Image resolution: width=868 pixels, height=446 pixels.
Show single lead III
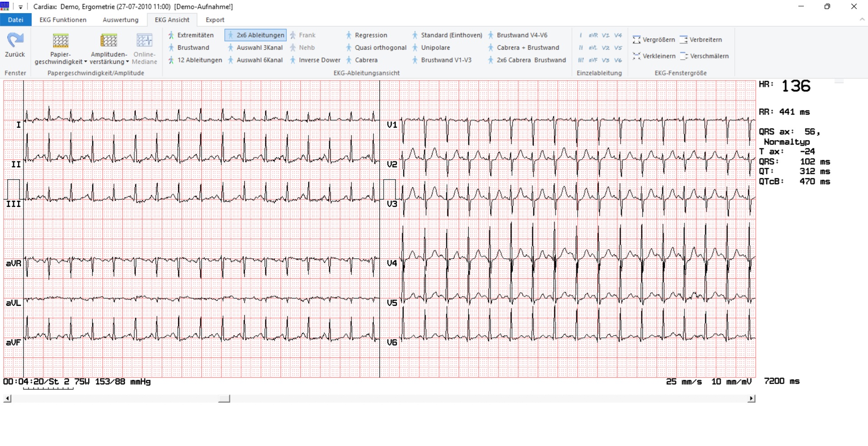point(581,60)
